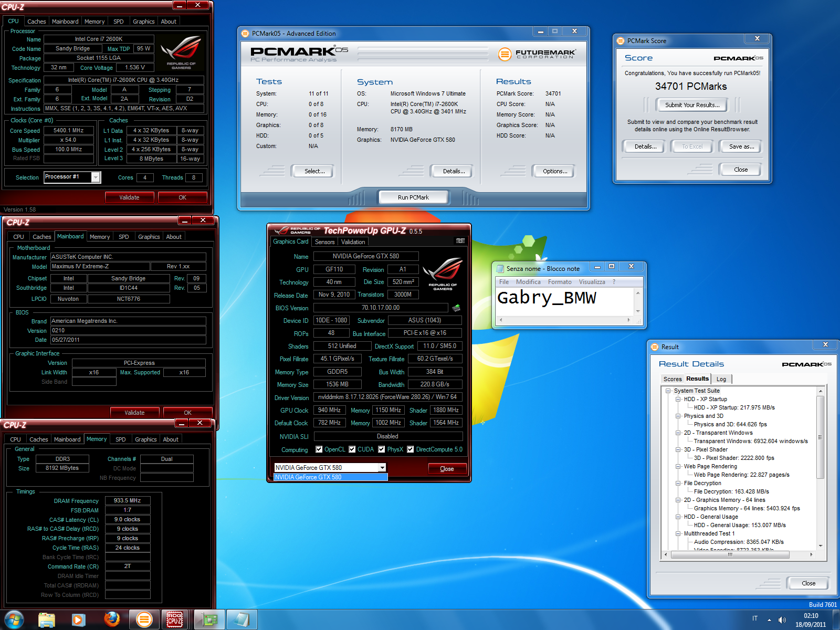Viewport: 840px width, 630px height.
Task: Switch to Log tab in Result Details
Action: 721,379
